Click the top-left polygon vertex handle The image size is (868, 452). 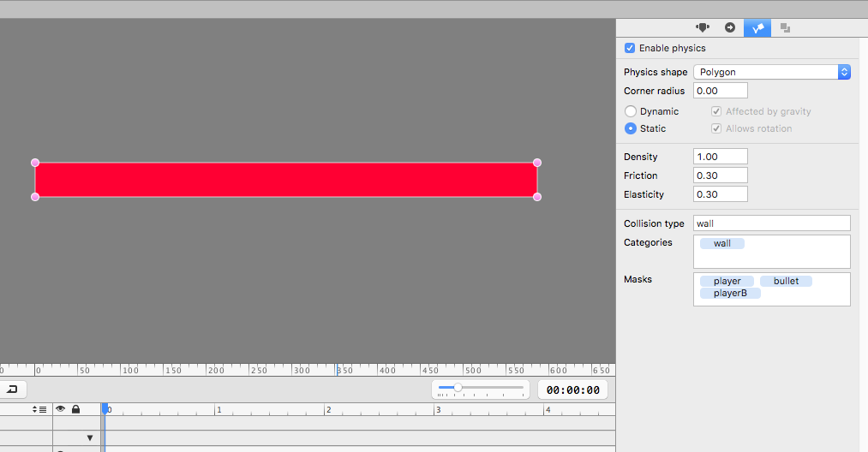35,163
